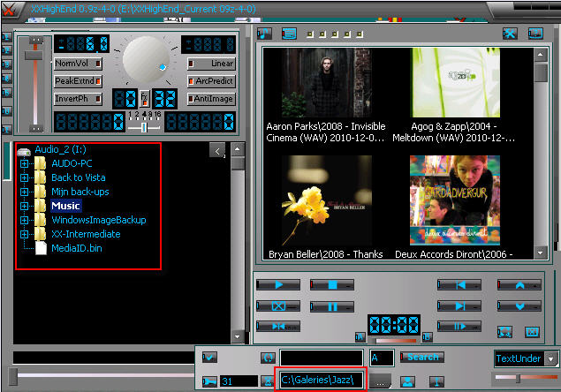Select the Music folder label
The width and height of the screenshot is (561, 392).
66,206
